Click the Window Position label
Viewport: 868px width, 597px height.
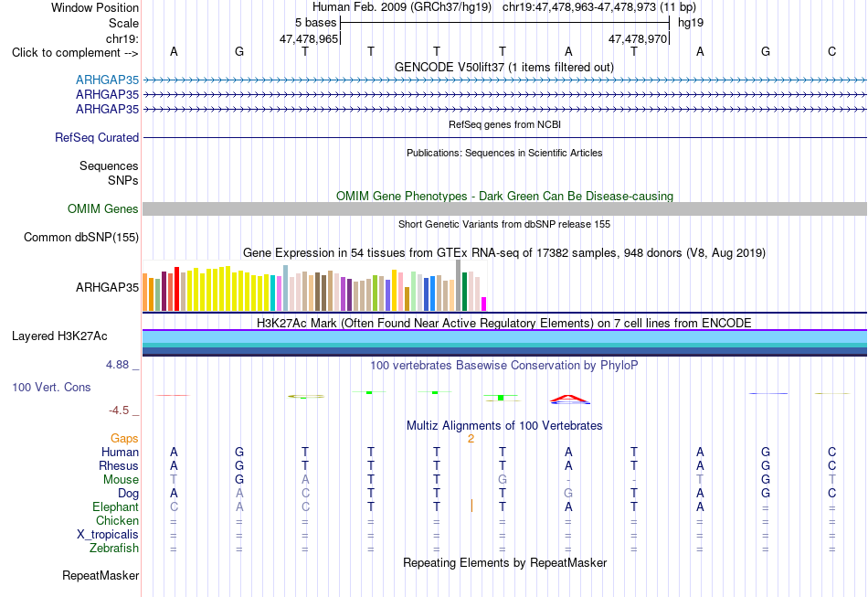95,7
